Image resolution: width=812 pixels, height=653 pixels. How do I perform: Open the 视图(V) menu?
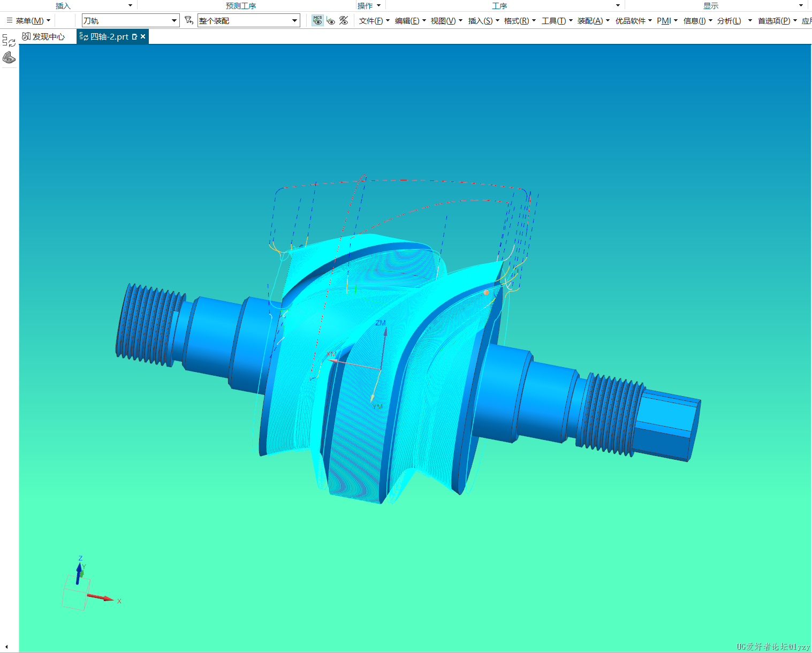tap(446, 21)
